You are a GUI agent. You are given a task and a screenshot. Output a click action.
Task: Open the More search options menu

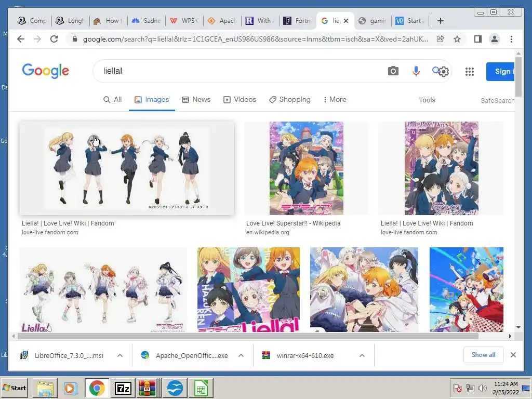(335, 99)
